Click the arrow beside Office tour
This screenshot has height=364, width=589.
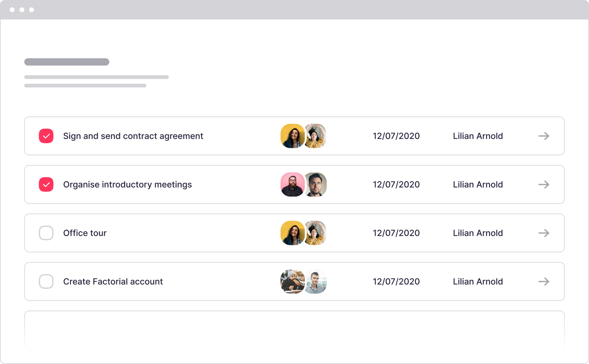point(544,233)
